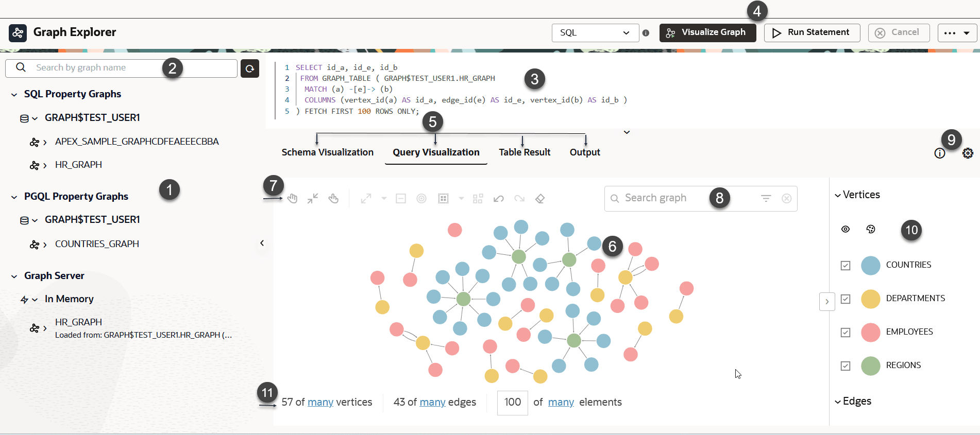Uncheck the COUNTRIES vertex checkbox
This screenshot has height=435, width=980.
coord(846,266)
